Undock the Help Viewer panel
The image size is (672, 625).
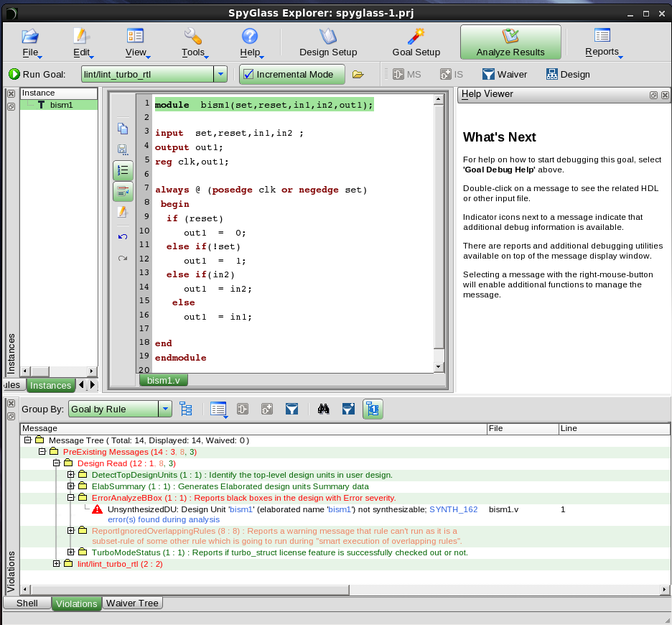point(653,96)
